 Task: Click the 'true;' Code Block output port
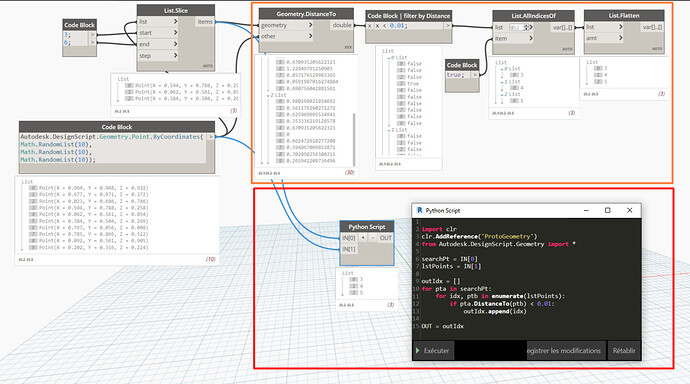click(x=475, y=75)
